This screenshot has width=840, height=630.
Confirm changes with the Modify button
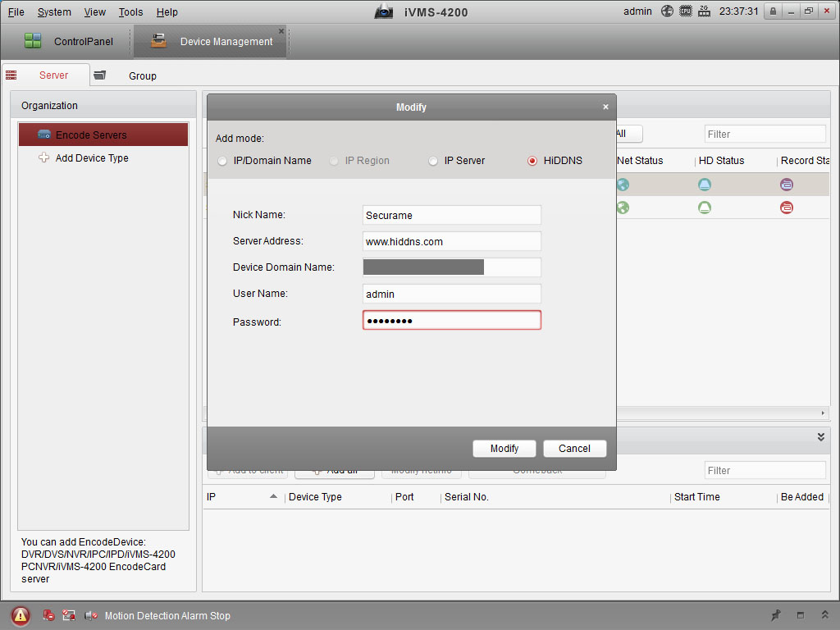pos(504,449)
